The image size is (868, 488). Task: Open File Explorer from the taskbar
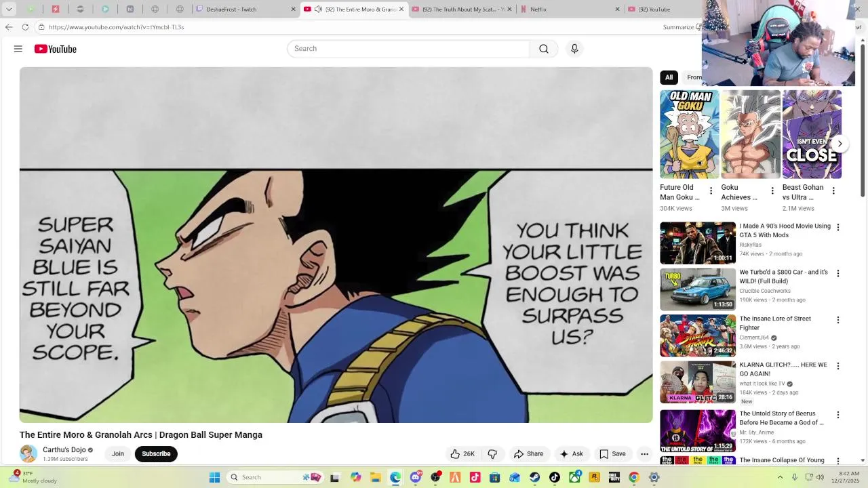tap(375, 477)
